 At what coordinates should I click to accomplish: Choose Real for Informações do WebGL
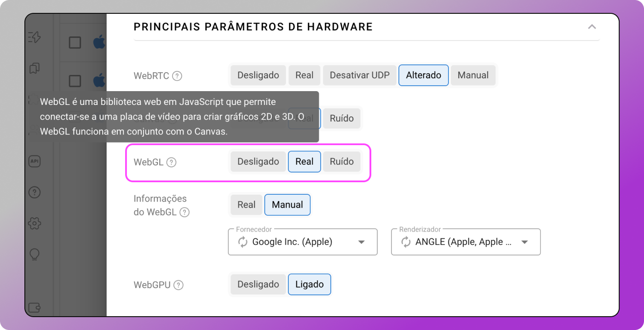tap(246, 205)
